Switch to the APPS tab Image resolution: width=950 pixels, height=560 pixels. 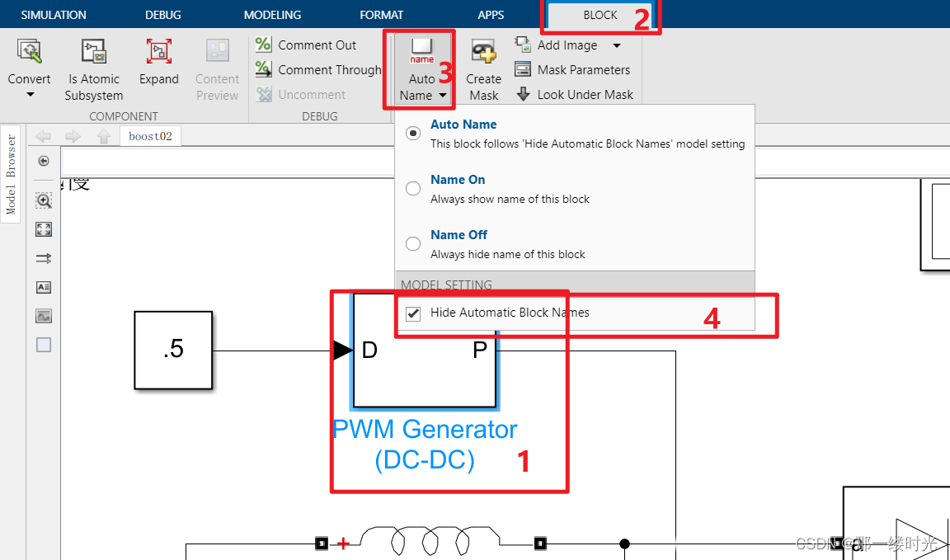(x=491, y=15)
